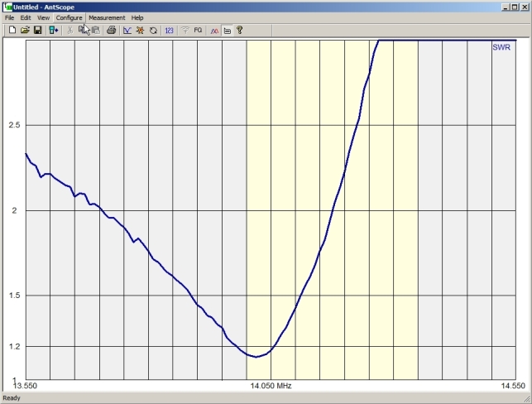Click the 14.050 MHz center frequency label
The height and width of the screenshot is (404, 532).
pos(271,386)
